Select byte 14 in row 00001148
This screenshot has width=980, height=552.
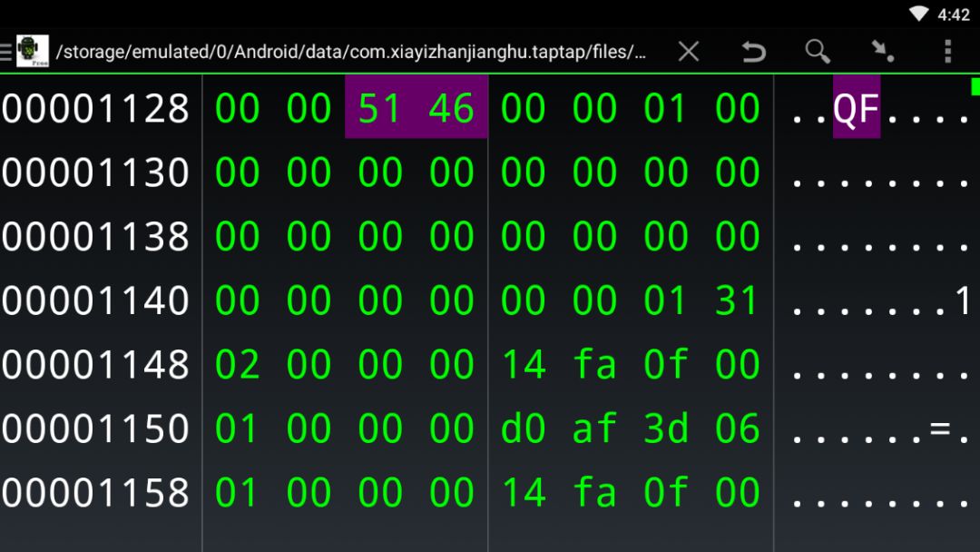[524, 364]
